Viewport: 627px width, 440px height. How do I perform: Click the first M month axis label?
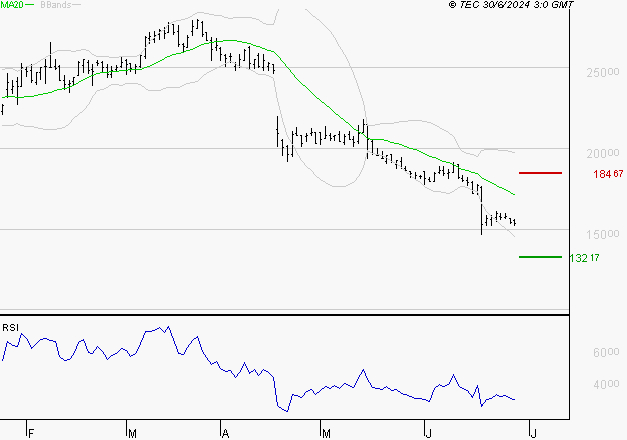click(x=132, y=434)
